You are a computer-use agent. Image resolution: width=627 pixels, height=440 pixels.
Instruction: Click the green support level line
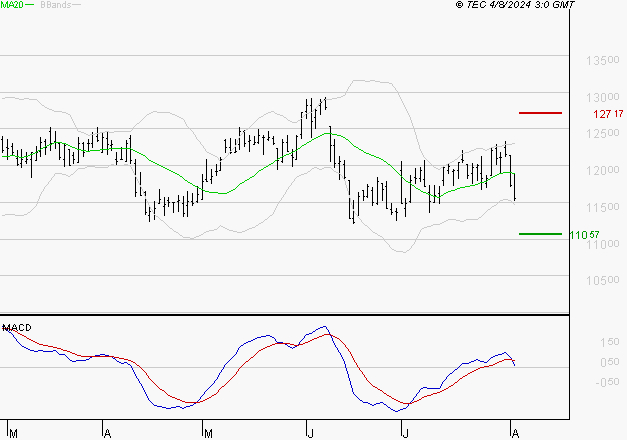coord(540,234)
